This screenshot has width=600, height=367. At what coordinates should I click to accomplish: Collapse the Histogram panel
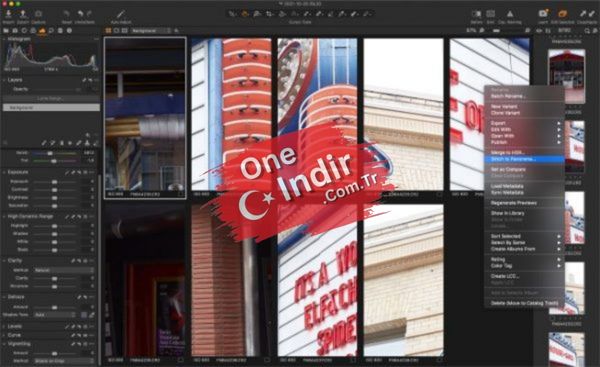(4, 39)
